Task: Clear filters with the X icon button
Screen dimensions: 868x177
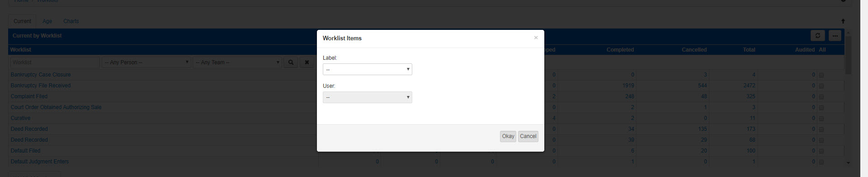Action: click(307, 62)
